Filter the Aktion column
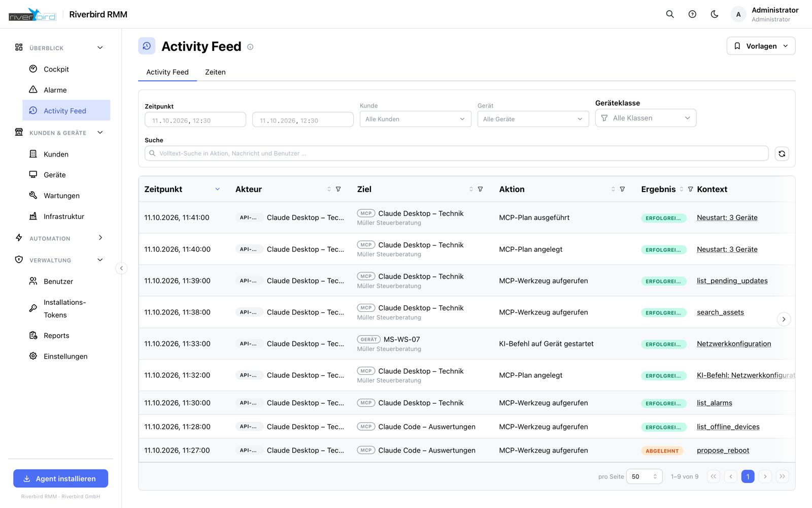Screen dimensions: 812x508 [x=623, y=189]
